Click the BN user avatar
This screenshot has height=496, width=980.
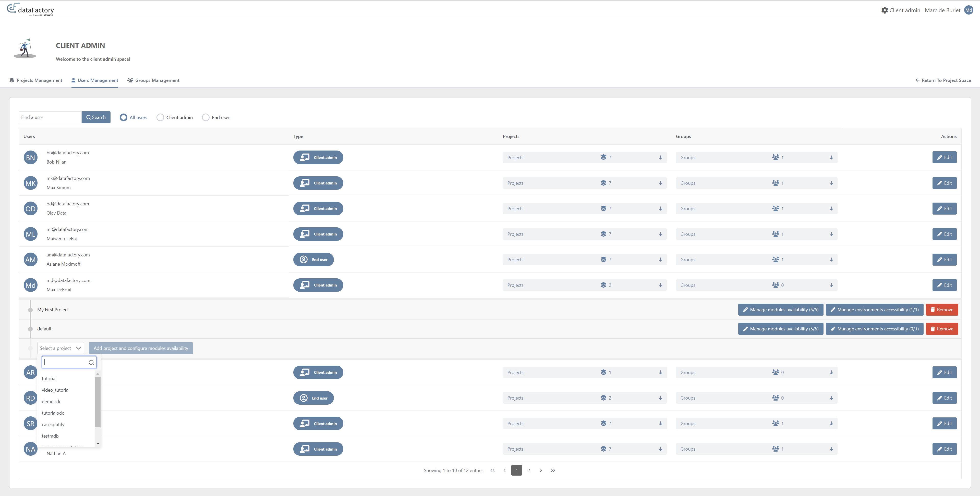30,157
